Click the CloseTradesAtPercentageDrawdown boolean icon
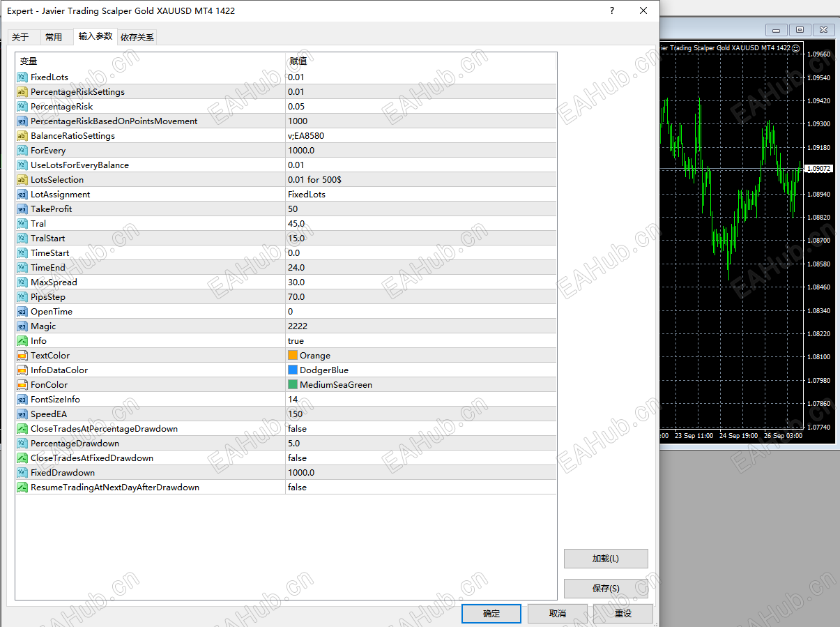This screenshot has height=627, width=840. [22, 429]
